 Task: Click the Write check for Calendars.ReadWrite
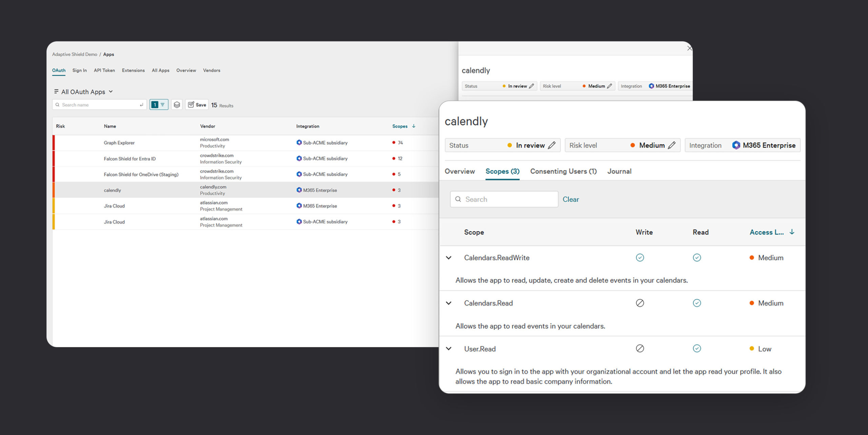(640, 258)
